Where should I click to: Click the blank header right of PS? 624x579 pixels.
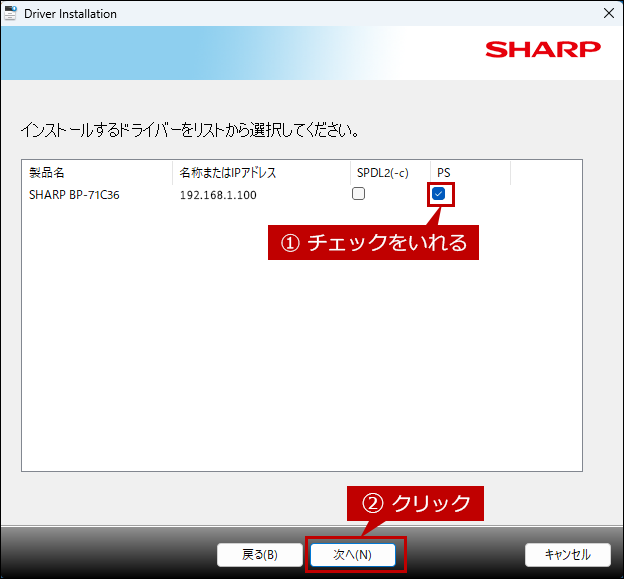(545, 173)
